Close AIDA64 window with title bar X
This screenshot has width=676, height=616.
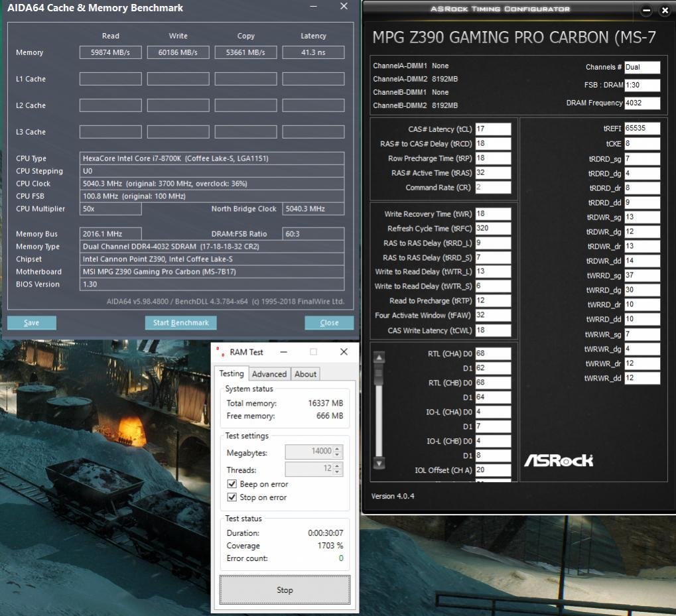[x=344, y=7]
